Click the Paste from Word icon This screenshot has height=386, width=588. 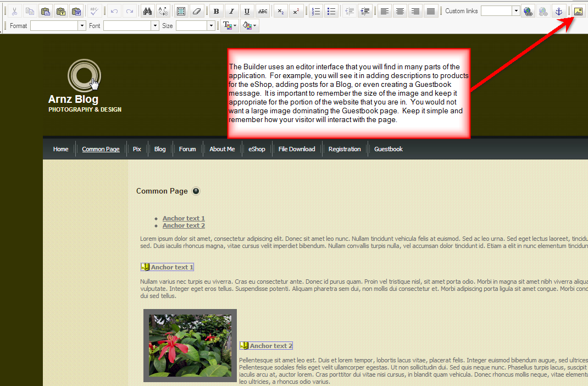click(76, 12)
